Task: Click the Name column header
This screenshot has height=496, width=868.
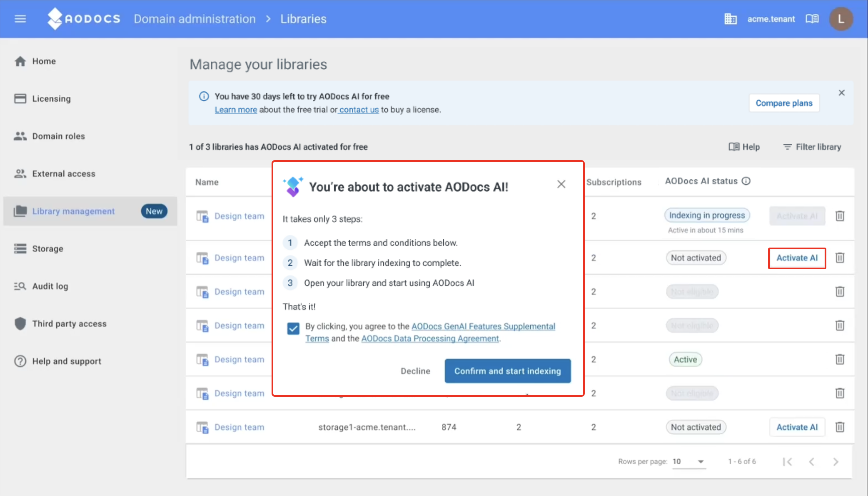Action: (207, 182)
